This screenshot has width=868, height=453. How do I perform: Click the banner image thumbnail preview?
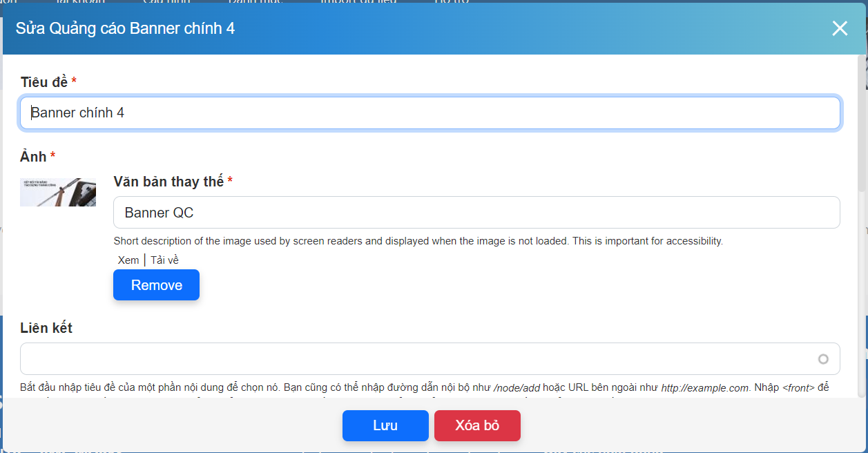[58, 193]
